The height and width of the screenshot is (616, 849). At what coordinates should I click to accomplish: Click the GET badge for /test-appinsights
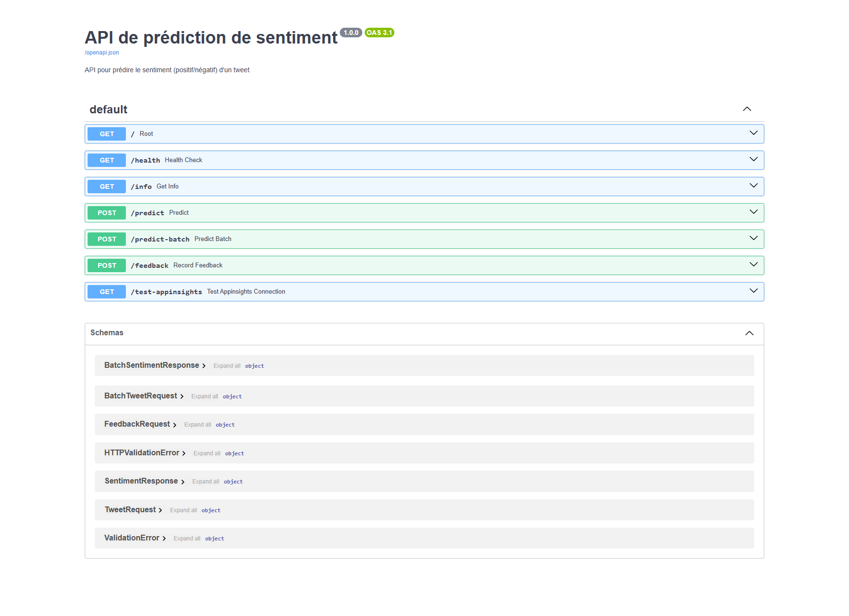click(x=107, y=292)
